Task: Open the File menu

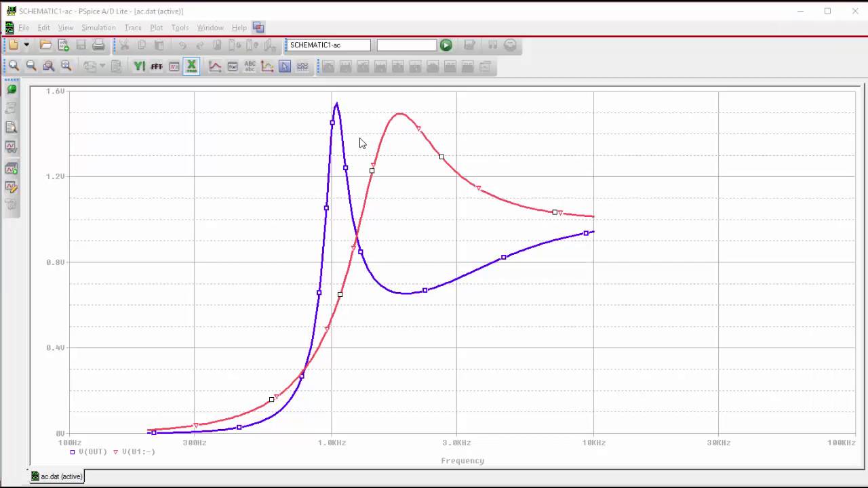Action: pos(24,28)
